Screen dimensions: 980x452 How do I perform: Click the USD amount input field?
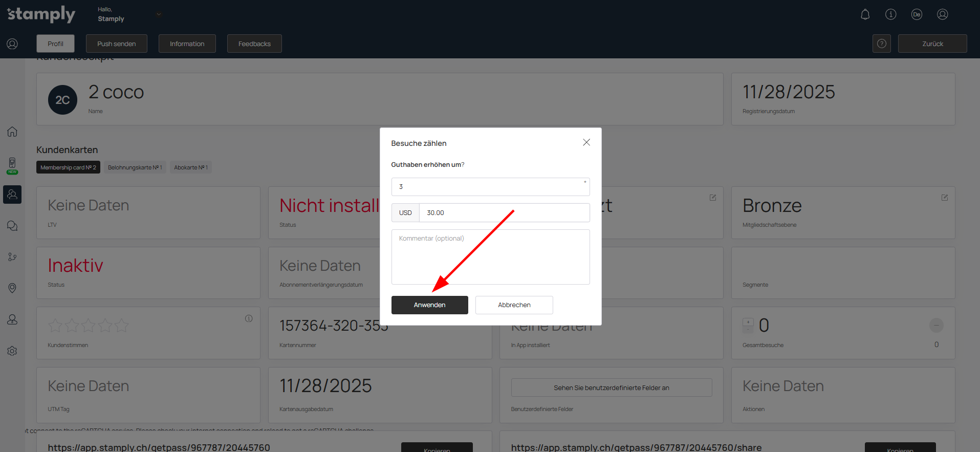click(504, 213)
